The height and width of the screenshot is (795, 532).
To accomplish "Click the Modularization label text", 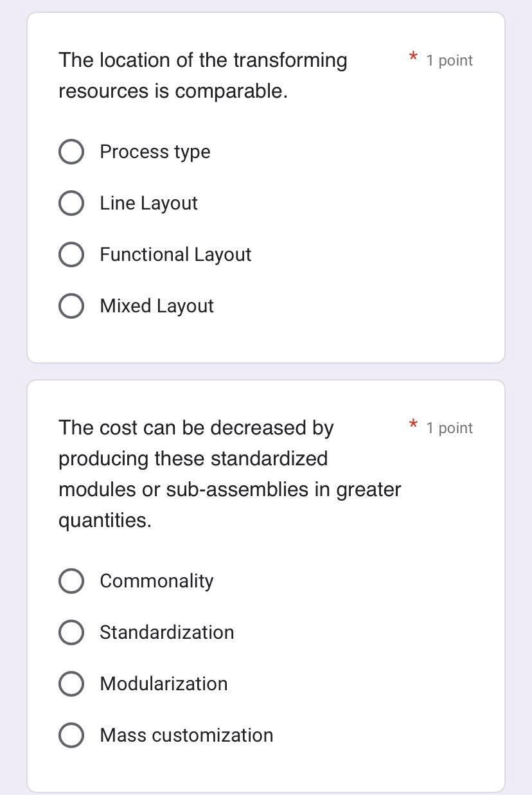I will (x=163, y=684).
